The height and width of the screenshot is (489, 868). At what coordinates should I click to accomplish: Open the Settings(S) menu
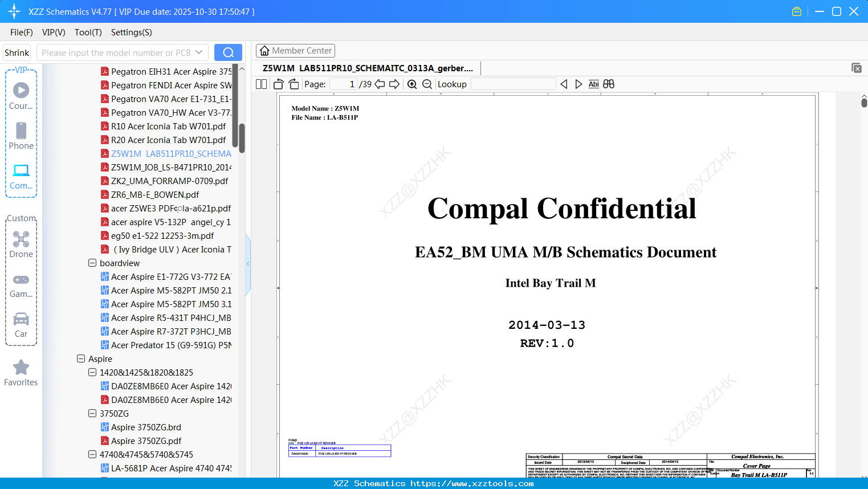(x=132, y=32)
